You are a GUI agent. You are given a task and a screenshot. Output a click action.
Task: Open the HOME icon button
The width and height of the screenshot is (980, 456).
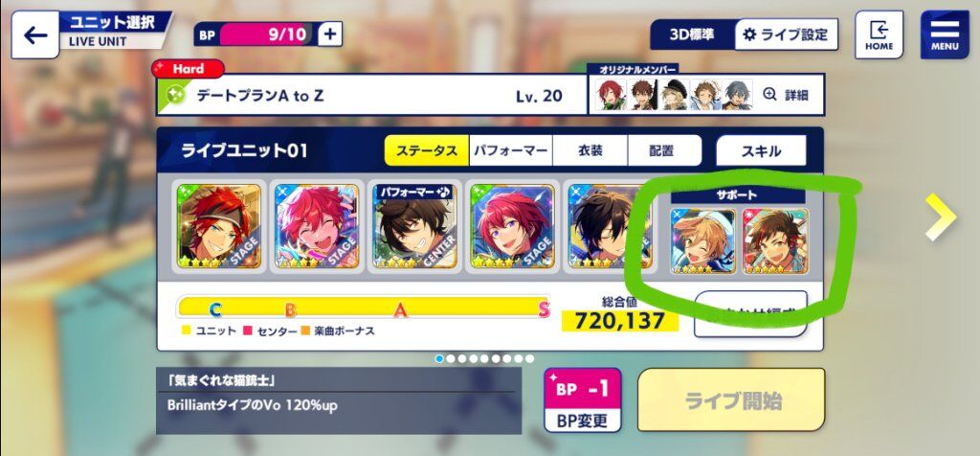(879, 35)
